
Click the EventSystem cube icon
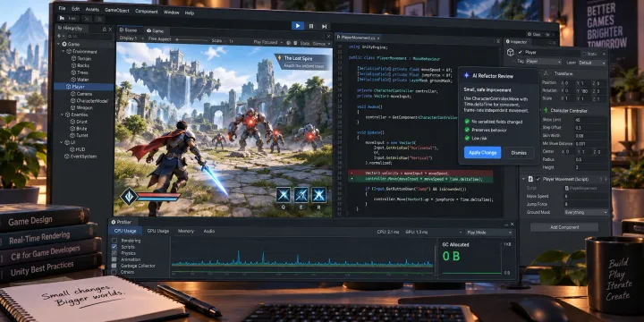pyautogui.click(x=67, y=157)
